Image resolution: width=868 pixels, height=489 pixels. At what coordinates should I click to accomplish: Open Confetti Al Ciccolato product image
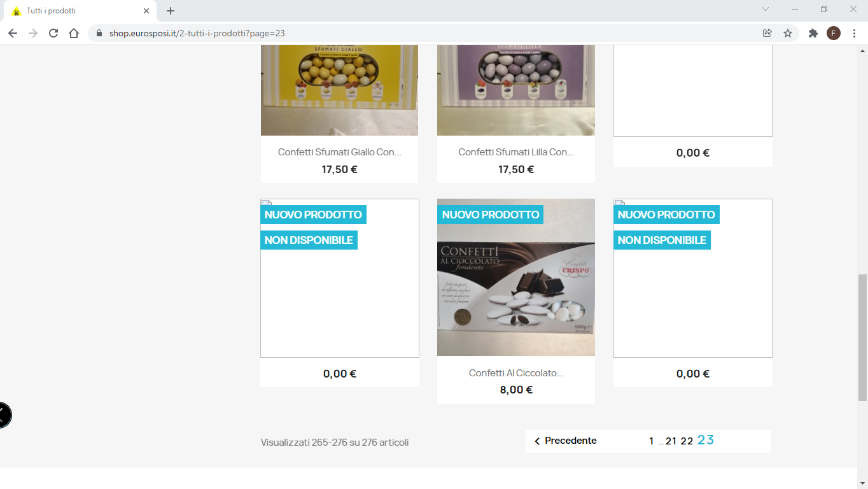[516, 278]
